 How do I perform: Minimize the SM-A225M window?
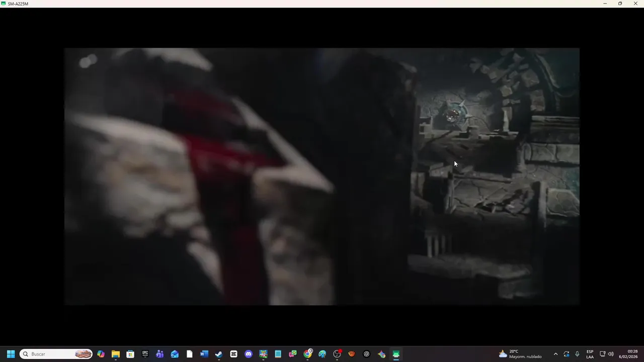click(x=605, y=4)
